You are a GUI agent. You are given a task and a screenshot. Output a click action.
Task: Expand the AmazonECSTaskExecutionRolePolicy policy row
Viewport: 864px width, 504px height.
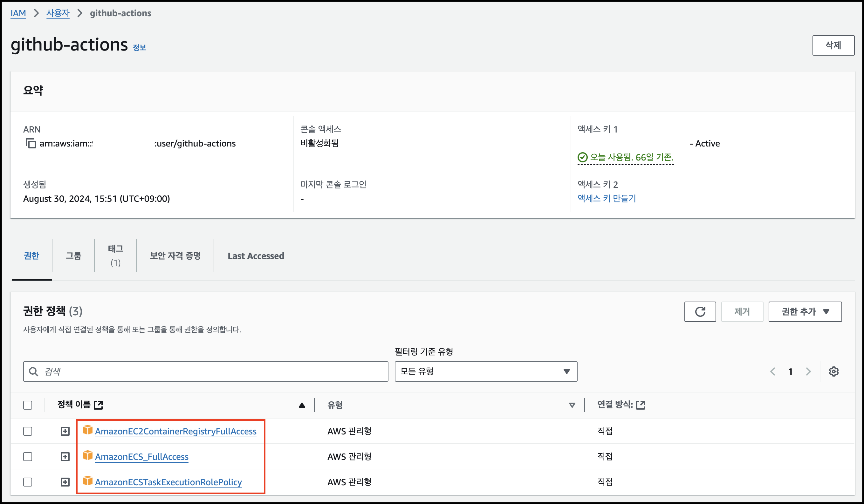click(65, 482)
